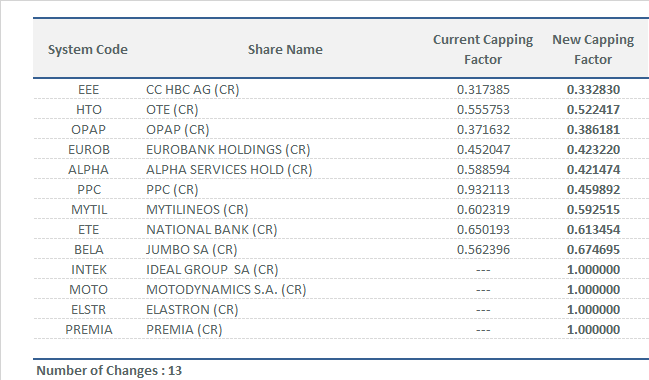Select the MYTIL system code cell
Screen dimensions: 649x380
coord(89,209)
